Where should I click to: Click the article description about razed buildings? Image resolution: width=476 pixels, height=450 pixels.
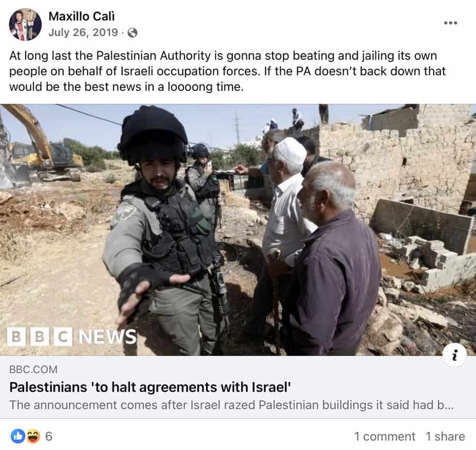click(231, 405)
